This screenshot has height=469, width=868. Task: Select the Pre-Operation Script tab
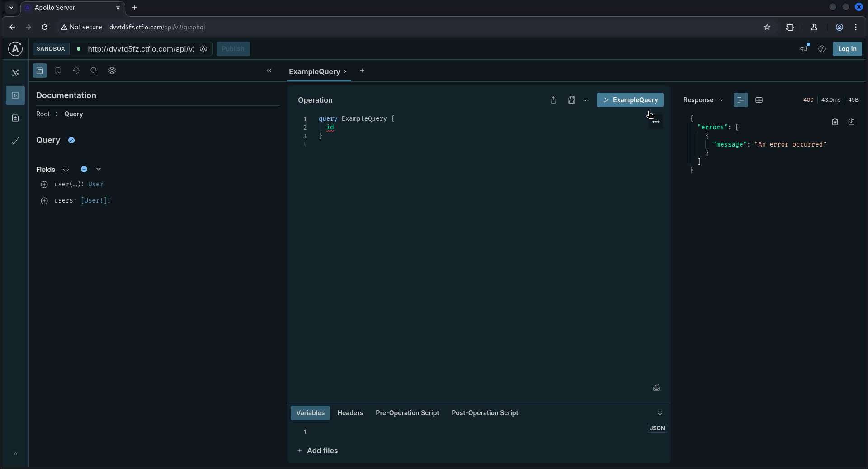click(407, 413)
